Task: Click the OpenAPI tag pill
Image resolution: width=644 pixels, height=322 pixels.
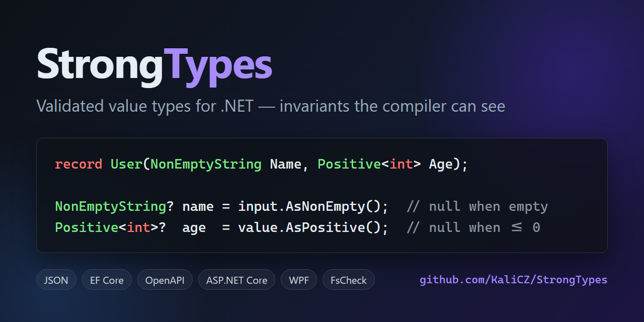Action: click(165, 280)
